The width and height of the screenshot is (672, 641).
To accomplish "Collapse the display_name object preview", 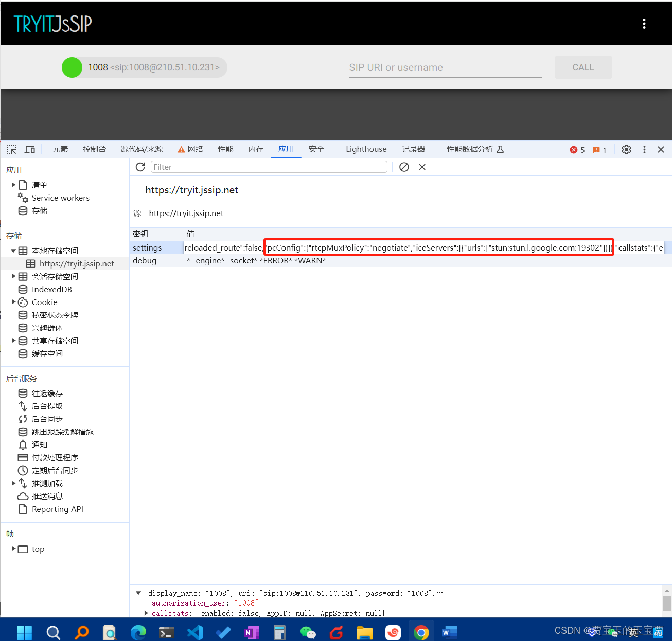I will tap(138, 593).
